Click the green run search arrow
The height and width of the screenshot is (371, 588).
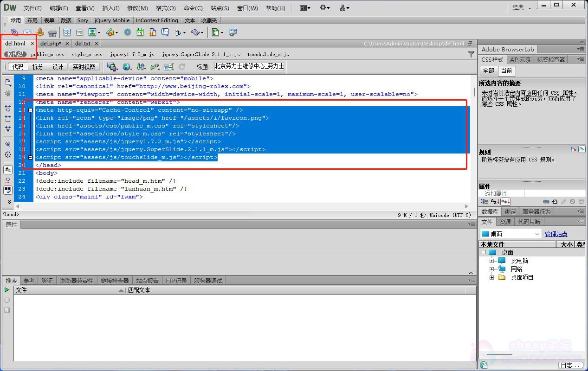[x=7, y=290]
